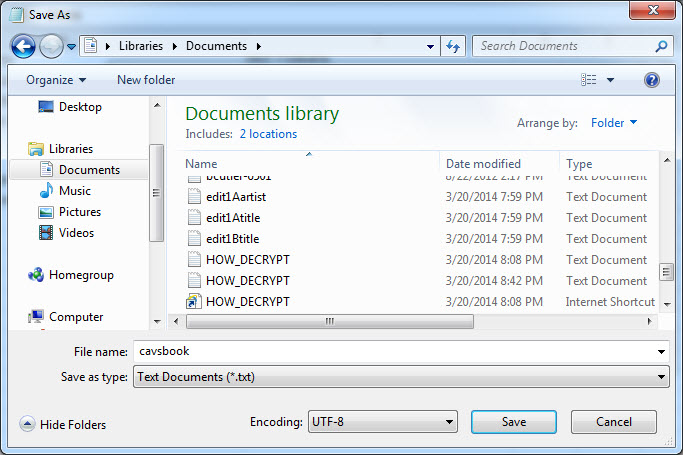Toggle Hide Folders at bottom left
Viewport: 683px width, 455px height.
[63, 424]
